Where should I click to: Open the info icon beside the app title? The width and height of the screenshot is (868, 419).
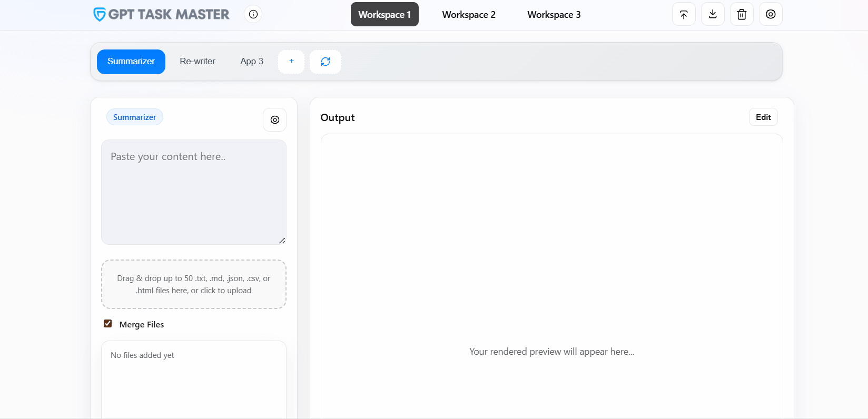pyautogui.click(x=253, y=14)
